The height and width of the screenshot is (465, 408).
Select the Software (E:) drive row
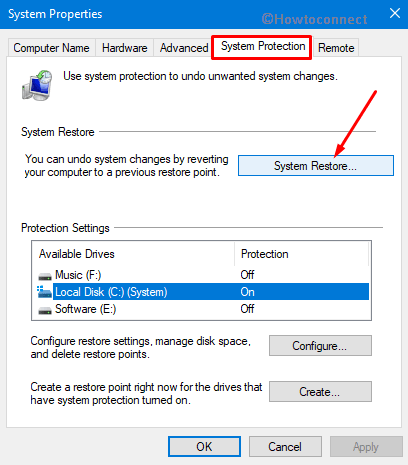pyautogui.click(x=201, y=309)
